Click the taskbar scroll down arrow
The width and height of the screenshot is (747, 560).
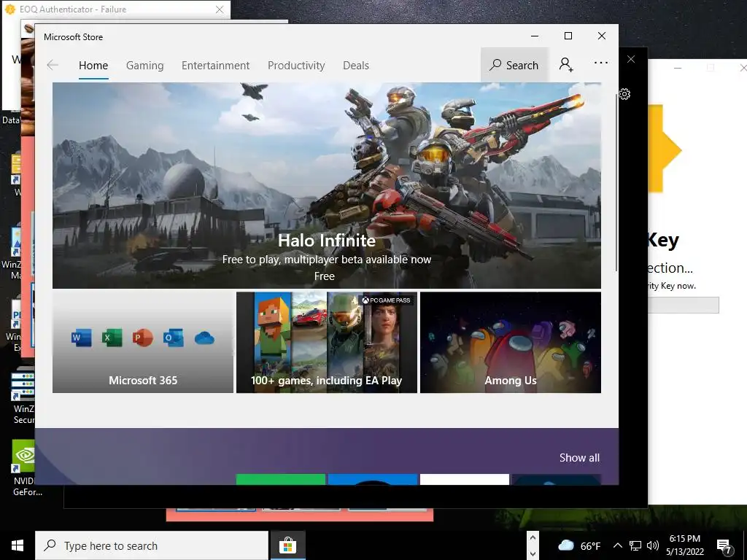tap(533, 553)
